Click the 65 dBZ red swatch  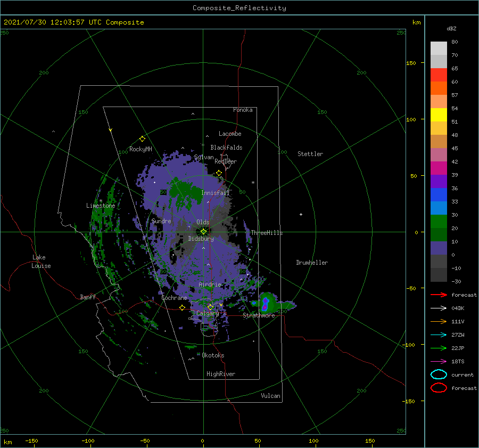pyautogui.click(x=439, y=75)
